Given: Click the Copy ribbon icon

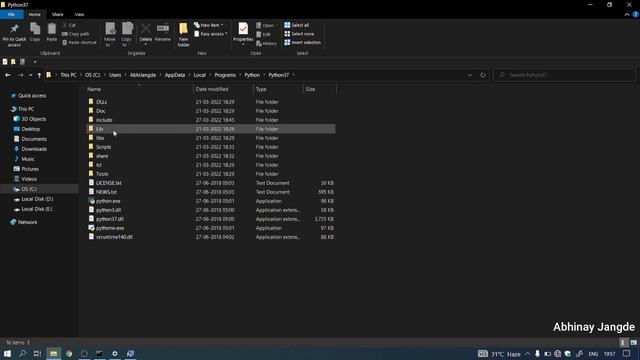Looking at the screenshot, I should pos(35,32).
